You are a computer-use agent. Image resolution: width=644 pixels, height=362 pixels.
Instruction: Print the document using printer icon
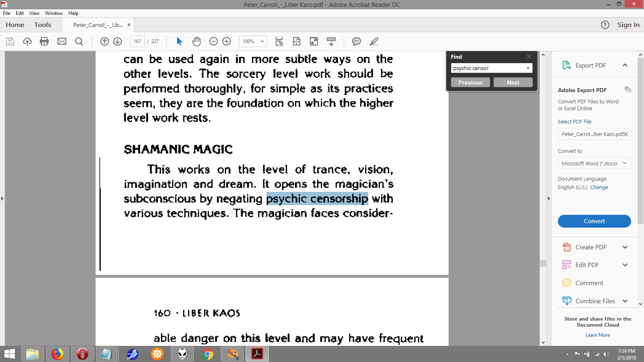tap(44, 41)
